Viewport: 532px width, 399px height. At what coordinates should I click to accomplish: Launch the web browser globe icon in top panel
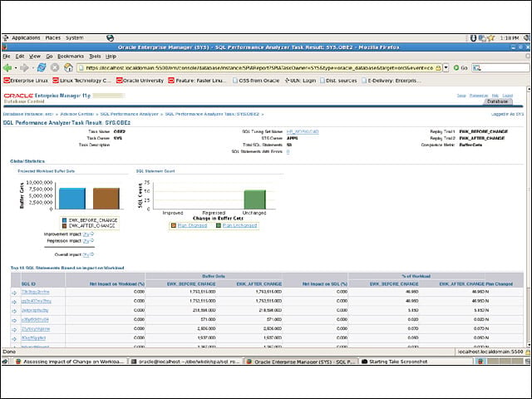click(110, 38)
